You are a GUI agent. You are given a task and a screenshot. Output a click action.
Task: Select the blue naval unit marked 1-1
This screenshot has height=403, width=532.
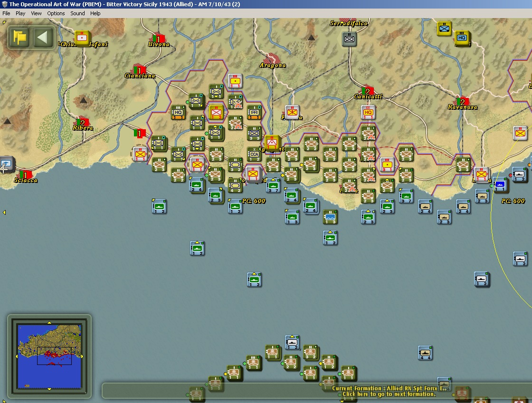[500, 185]
